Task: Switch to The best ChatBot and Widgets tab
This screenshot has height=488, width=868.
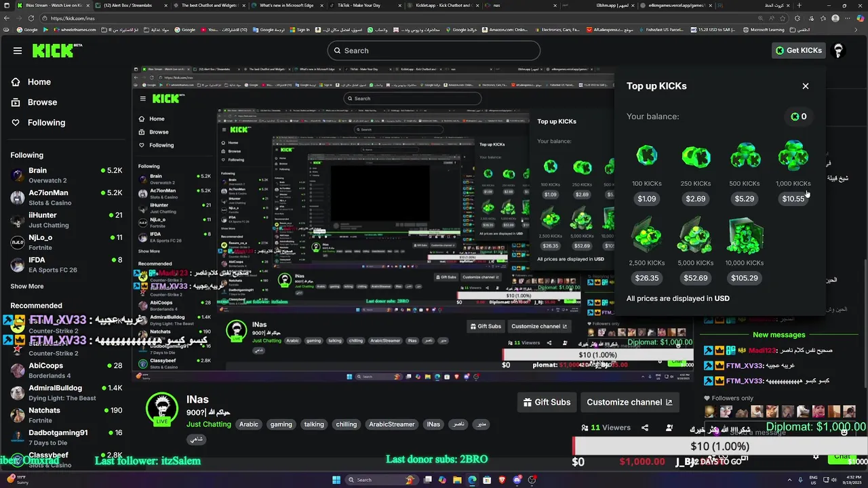Action: [x=210, y=5]
